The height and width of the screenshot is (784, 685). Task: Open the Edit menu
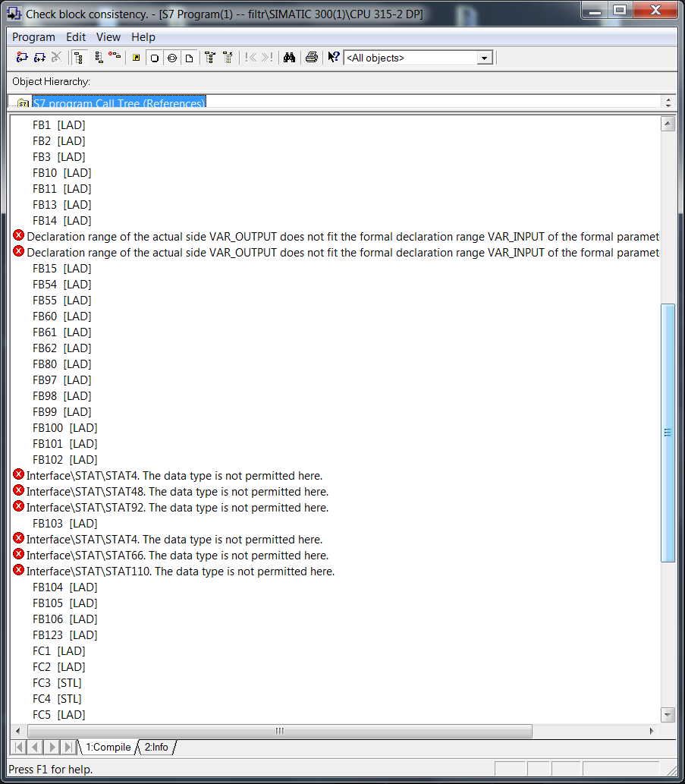75,37
